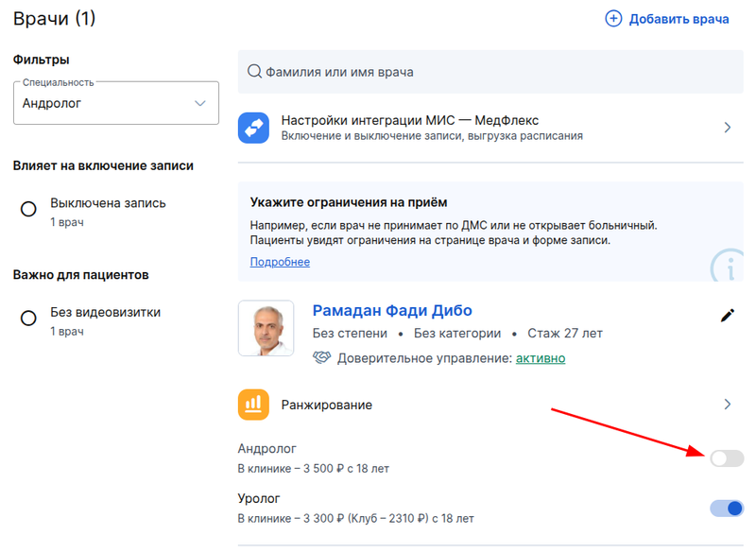
Task: Click the plus icon beside Добавить врача
Action: coord(614,19)
